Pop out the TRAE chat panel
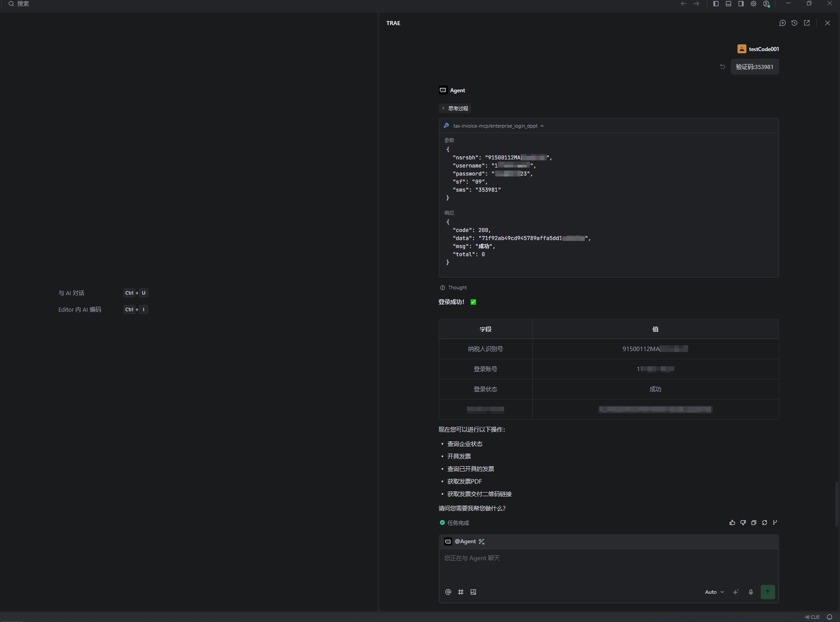Viewport: 840px width, 622px height. click(807, 23)
